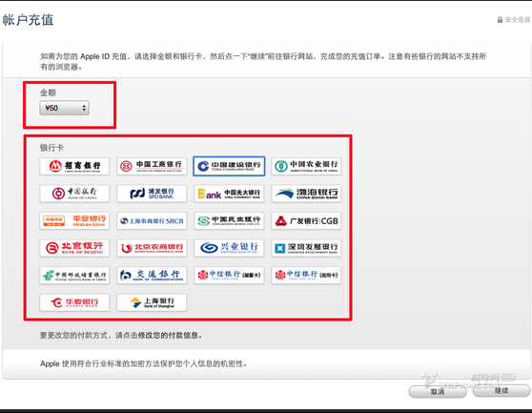Select Postal Savings Bank 中国邮政储蓄银行
The height and width of the screenshot is (413, 532).
[74, 276]
